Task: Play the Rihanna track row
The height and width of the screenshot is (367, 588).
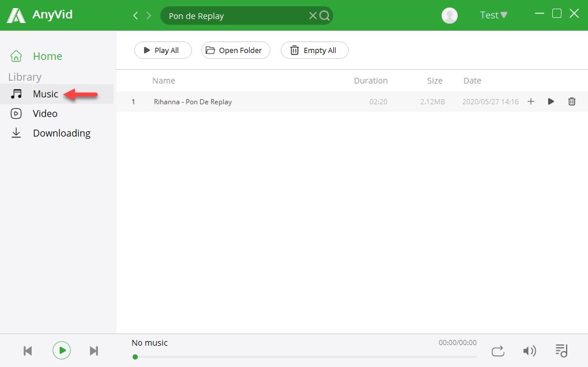Action: point(551,101)
